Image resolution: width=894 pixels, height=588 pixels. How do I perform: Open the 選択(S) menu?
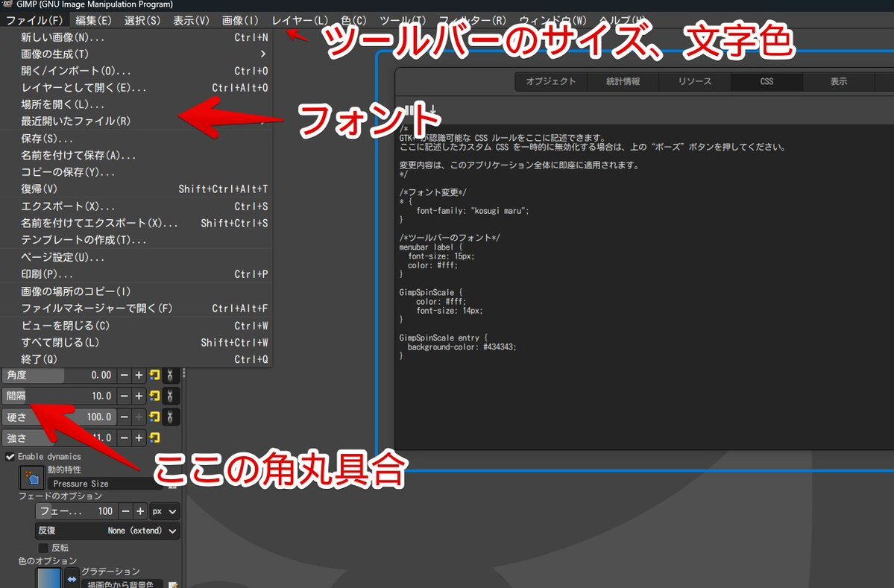142,21
